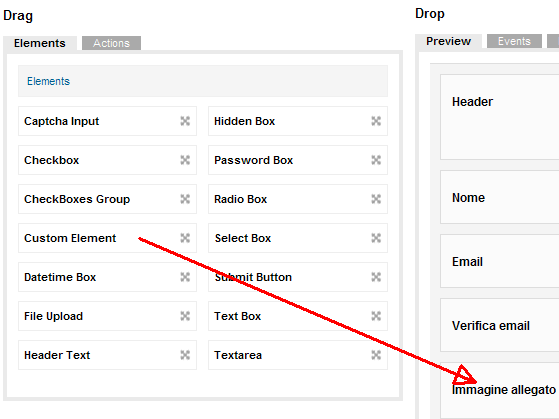Click the move icon on Textarea

pyautogui.click(x=376, y=355)
